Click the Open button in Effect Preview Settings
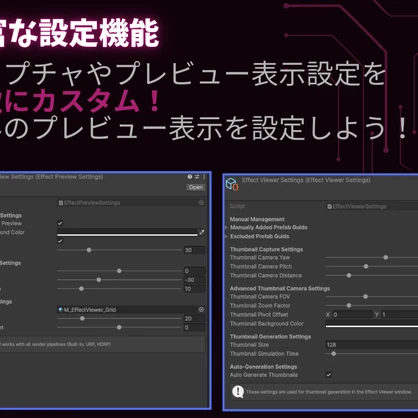Image resolution: width=418 pixels, height=418 pixels. pos(196,187)
